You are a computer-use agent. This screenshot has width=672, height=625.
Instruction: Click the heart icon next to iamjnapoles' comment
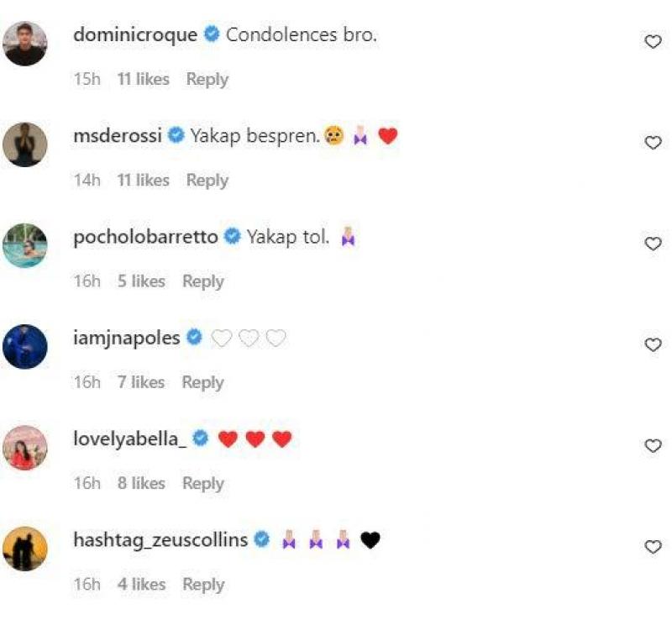pos(653,344)
